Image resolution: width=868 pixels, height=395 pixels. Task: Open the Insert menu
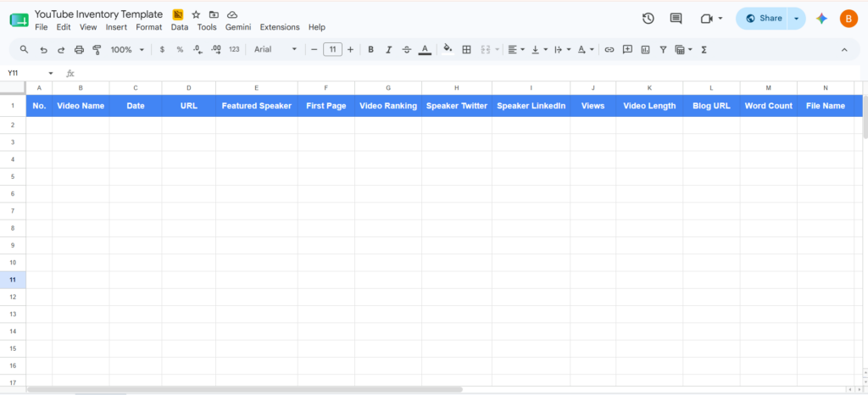point(116,27)
